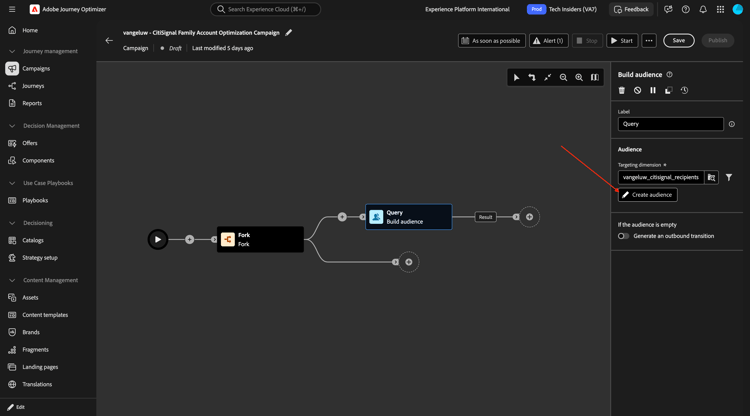Open Reports in sidebar
Screen dimensions: 750x416
32,103
